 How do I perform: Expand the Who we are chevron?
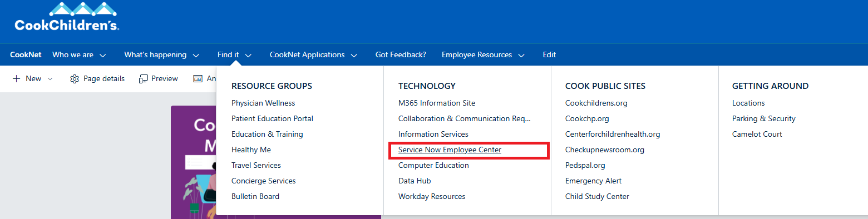coord(103,55)
